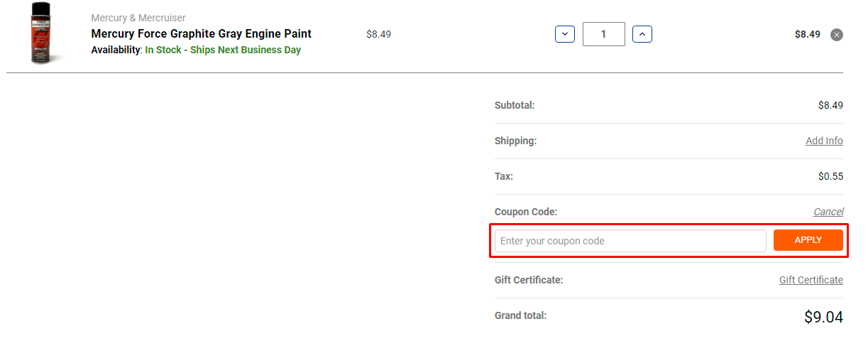Viewport: 868px width, 341px height.
Task: Select the subtotal value $8.49
Action: [830, 105]
